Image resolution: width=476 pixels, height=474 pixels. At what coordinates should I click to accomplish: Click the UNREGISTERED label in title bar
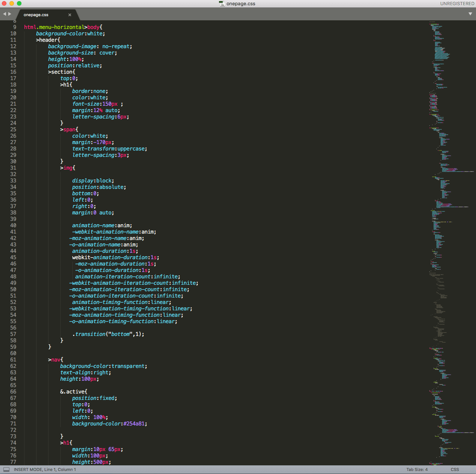tap(457, 4)
